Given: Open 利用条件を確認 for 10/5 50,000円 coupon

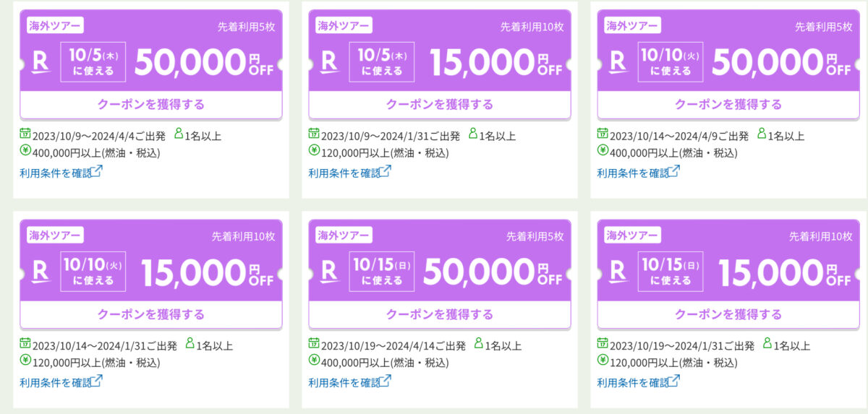Looking at the screenshot, I should coord(61,173).
